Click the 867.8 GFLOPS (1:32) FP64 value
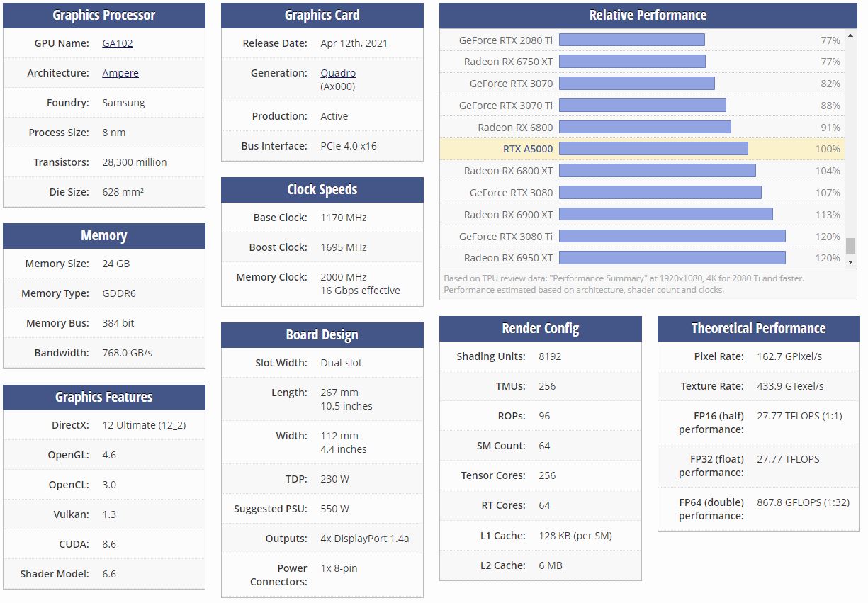Viewport: 868px width, 603px height. 804,502
